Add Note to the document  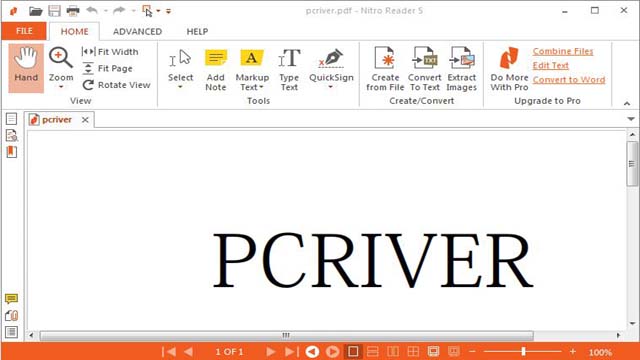point(216,70)
